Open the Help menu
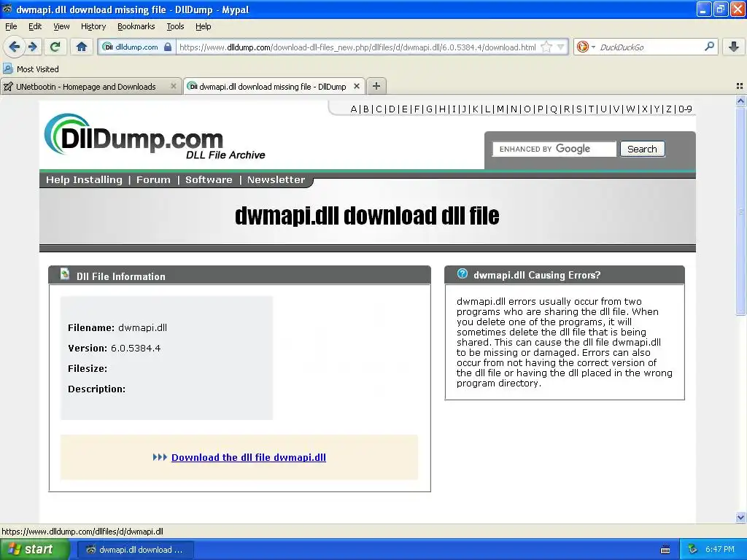This screenshot has height=560, width=747. [x=204, y=26]
